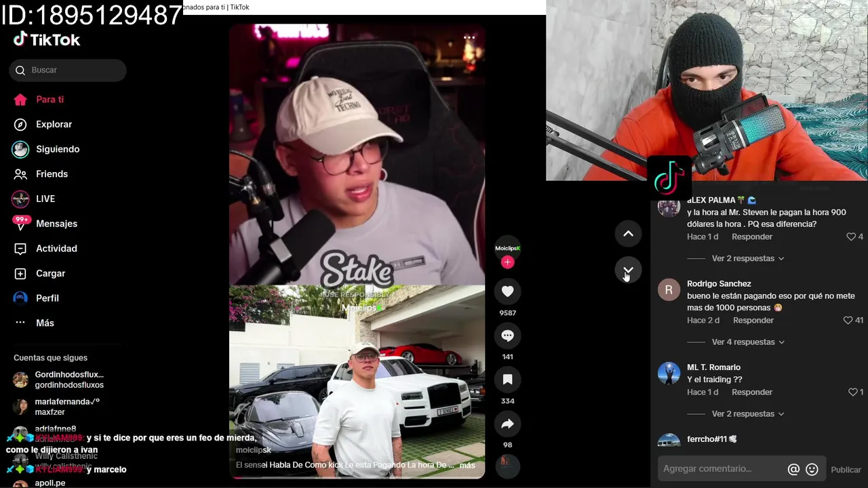Expand video caption with más

pos(467,466)
